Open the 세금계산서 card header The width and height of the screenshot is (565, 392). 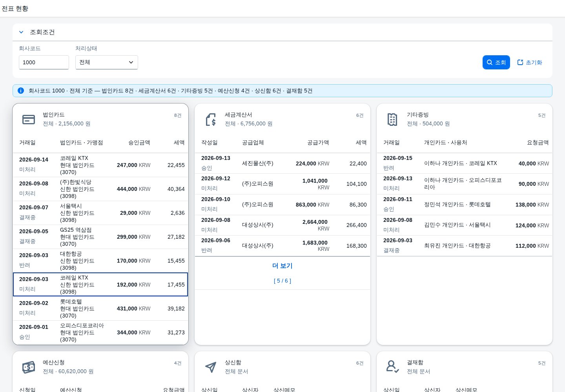click(282, 119)
